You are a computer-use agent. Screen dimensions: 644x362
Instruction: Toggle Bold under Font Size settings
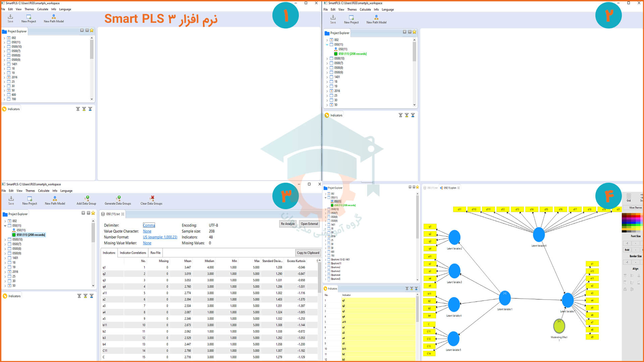[x=627, y=250]
